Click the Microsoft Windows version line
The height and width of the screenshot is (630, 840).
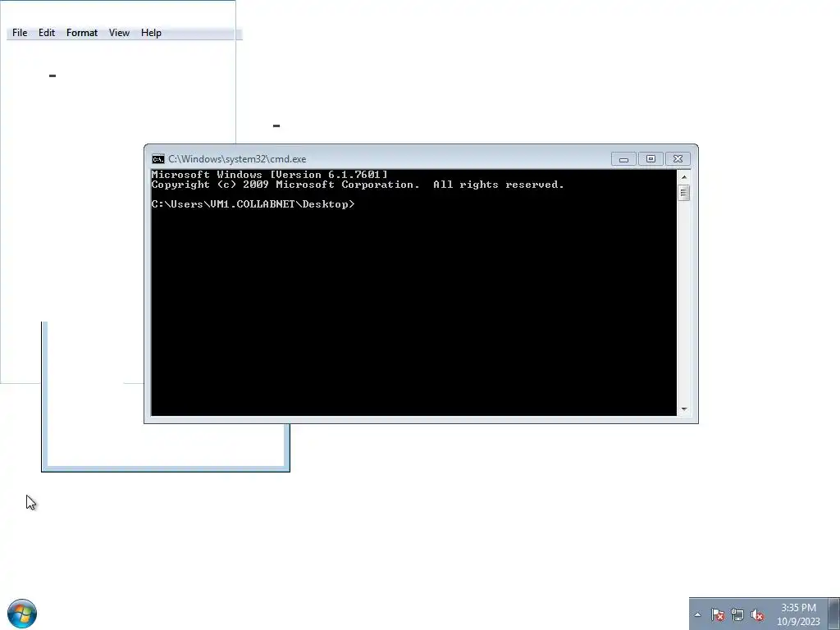[269, 175]
